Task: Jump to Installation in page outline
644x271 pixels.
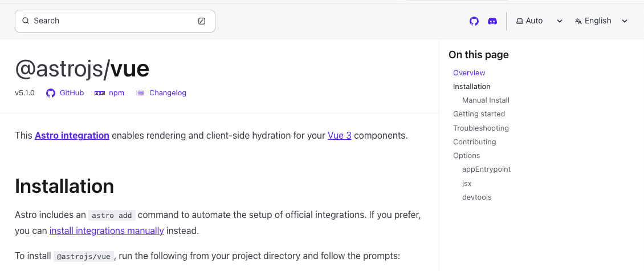Action: [x=471, y=86]
